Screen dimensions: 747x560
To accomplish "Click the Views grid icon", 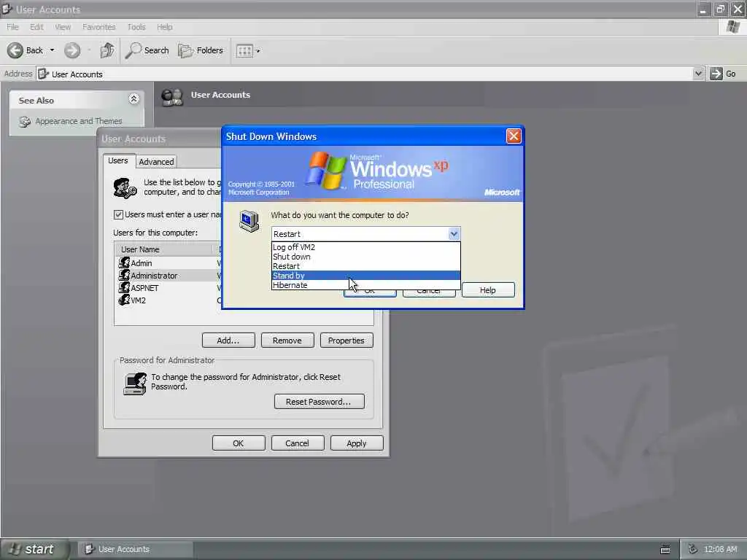I will coord(244,51).
